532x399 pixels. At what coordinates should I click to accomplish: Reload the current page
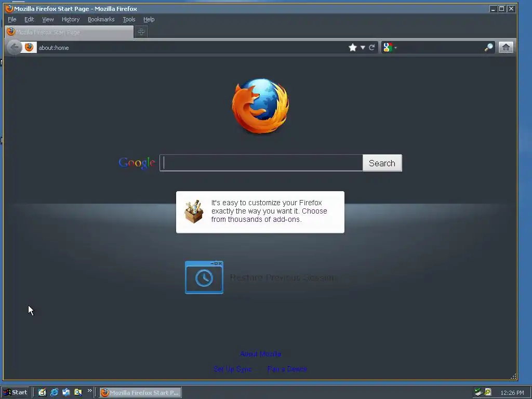click(372, 47)
